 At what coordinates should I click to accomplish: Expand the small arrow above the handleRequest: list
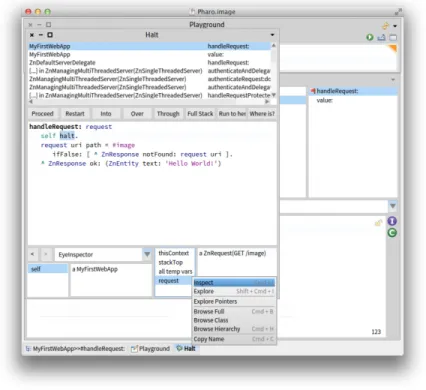[x=393, y=80]
